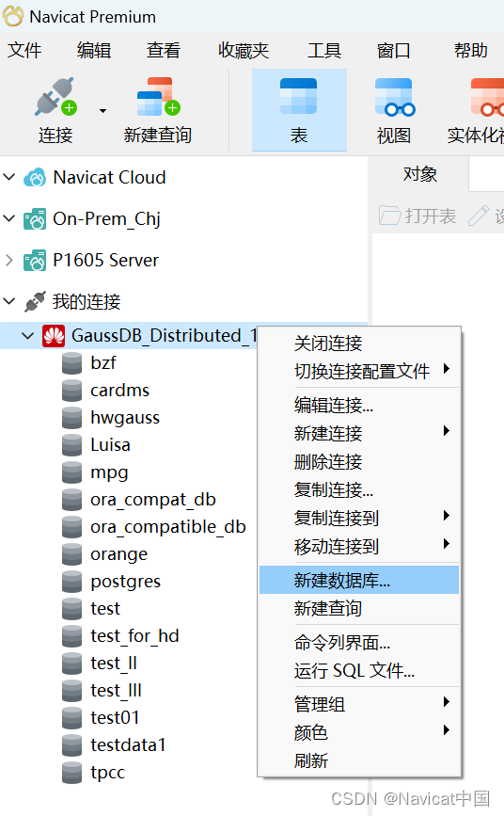Click the Luisa database icon
The height and width of the screenshot is (816, 504).
coord(71,445)
